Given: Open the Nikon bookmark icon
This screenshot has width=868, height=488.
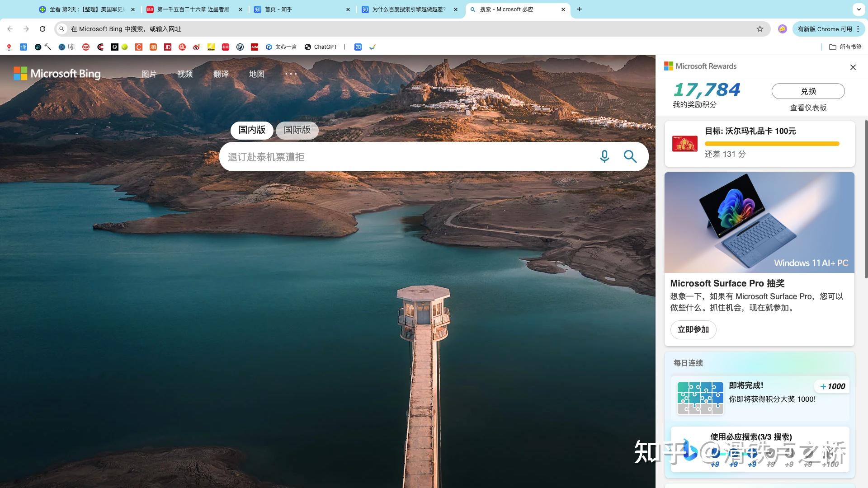Looking at the screenshot, I should (211, 47).
